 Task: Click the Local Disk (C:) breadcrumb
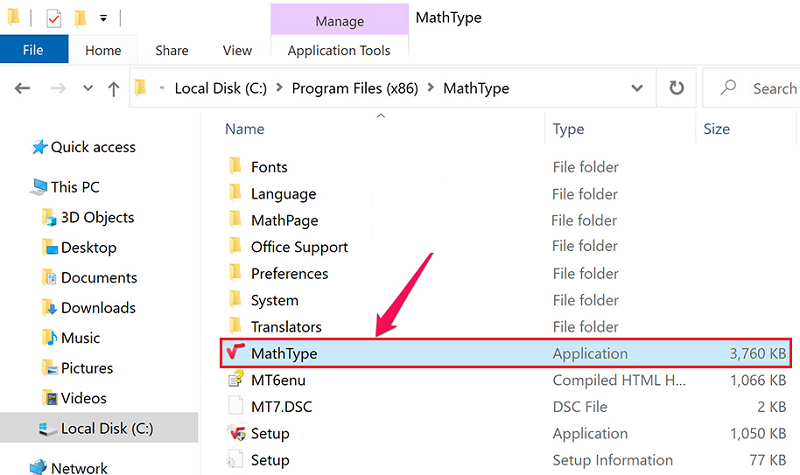point(221,88)
